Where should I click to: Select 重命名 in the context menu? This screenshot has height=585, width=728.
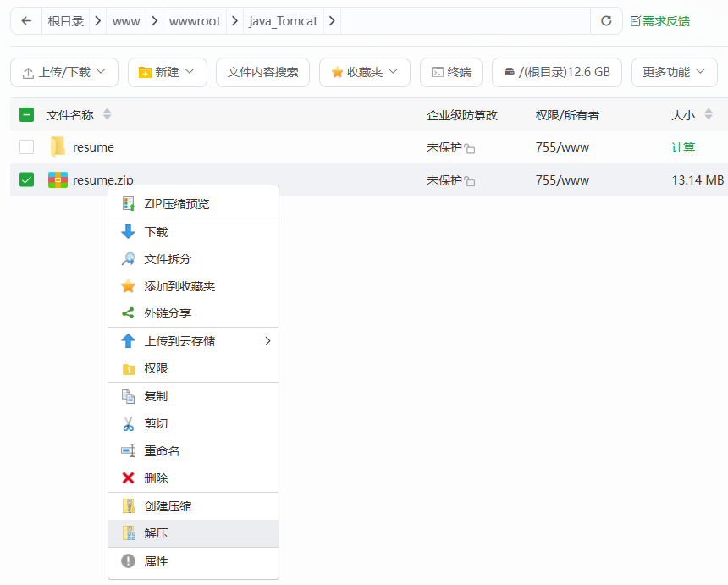pos(163,450)
